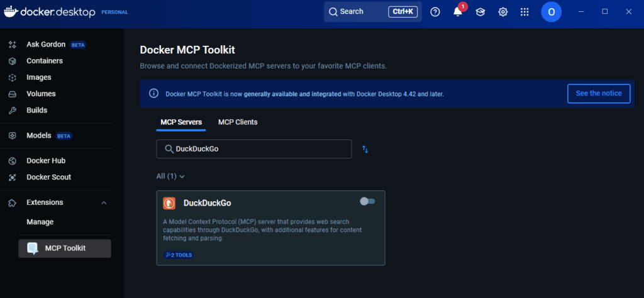Open the notifications bell icon
The image size is (644, 298).
(x=458, y=12)
